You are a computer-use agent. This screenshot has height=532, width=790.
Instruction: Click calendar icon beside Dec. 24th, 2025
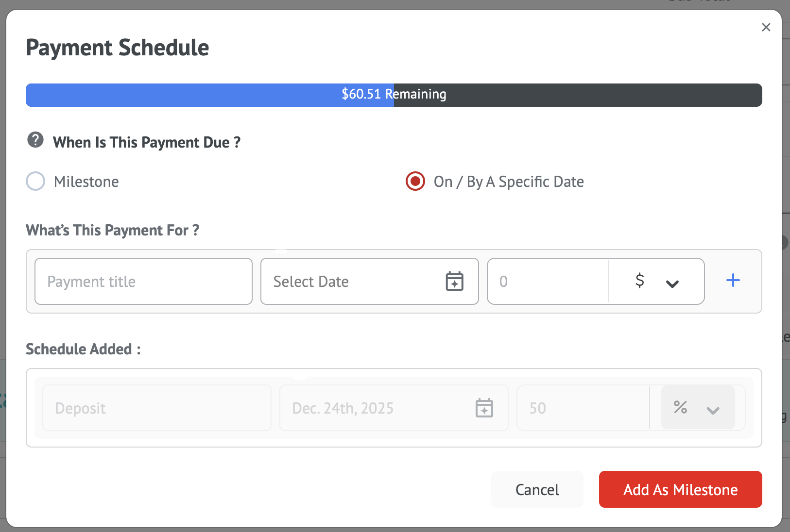484,408
